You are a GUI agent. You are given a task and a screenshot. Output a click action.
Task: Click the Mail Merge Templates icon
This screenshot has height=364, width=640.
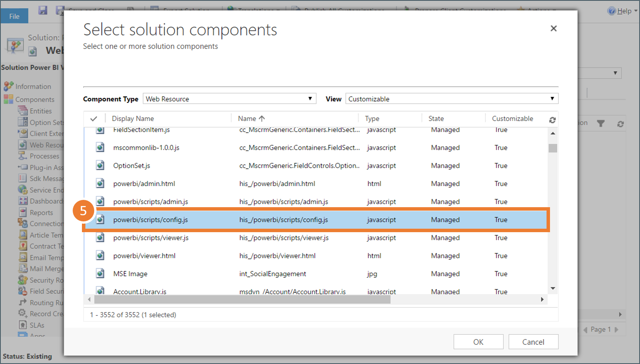coord(23,268)
